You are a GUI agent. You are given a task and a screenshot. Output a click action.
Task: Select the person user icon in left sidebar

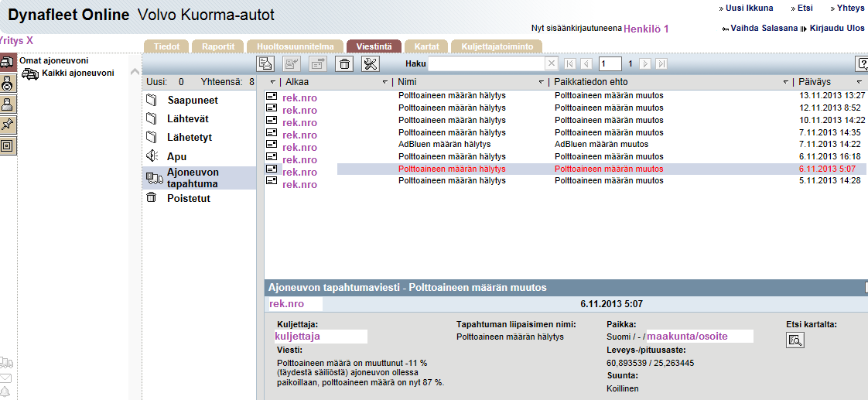click(8, 104)
